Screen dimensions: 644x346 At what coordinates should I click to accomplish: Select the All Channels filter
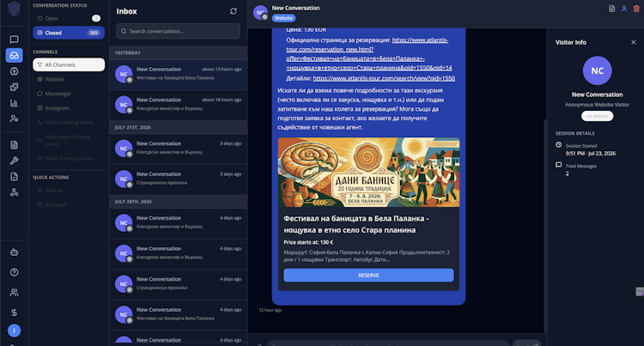[x=69, y=65]
